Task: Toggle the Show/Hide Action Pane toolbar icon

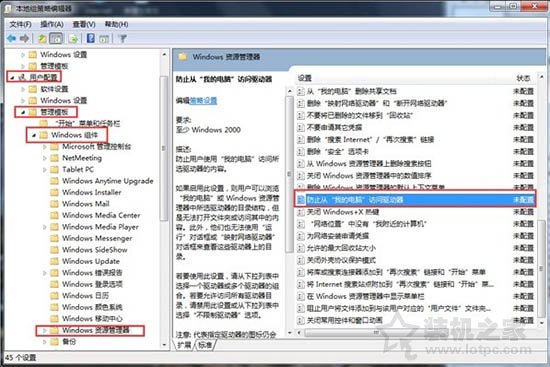Action: click(104, 39)
